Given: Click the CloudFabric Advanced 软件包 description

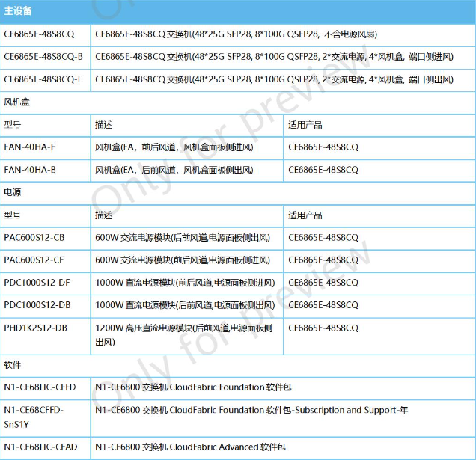Looking at the screenshot, I should tap(190, 447).
